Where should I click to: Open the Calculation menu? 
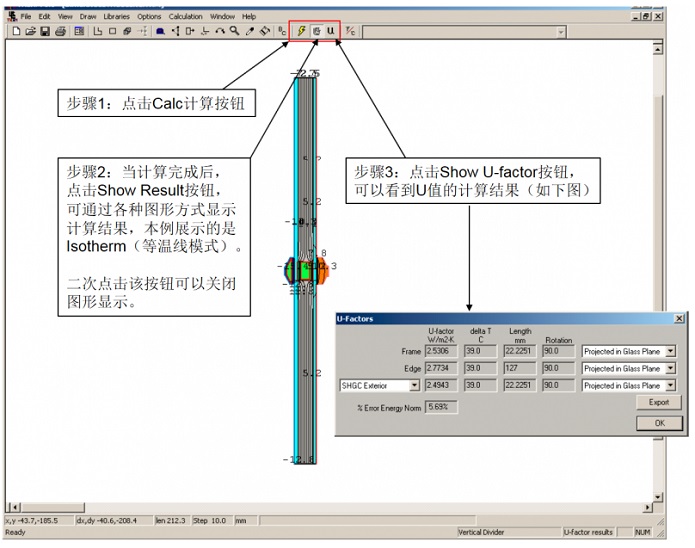185,17
